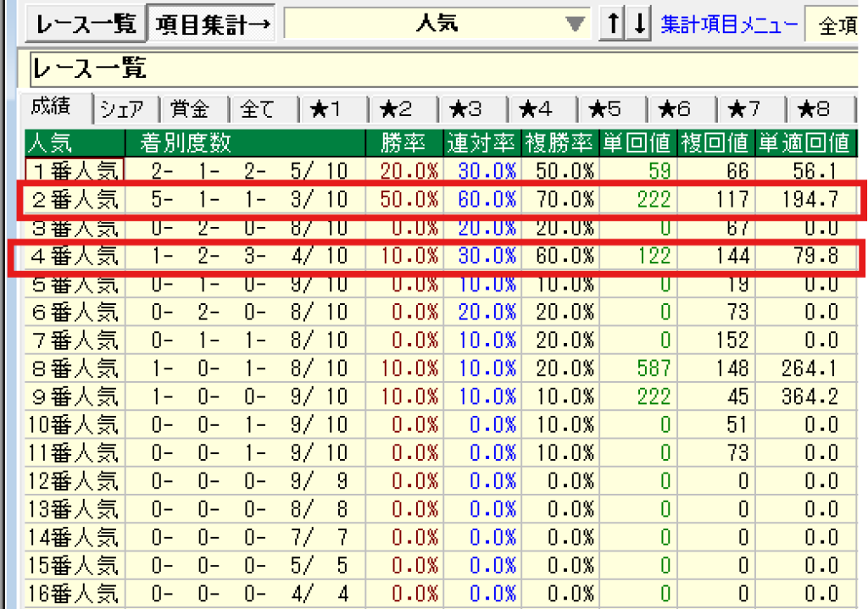Sort by the 勝率 column header
This screenshot has width=868, height=609.
[403, 142]
